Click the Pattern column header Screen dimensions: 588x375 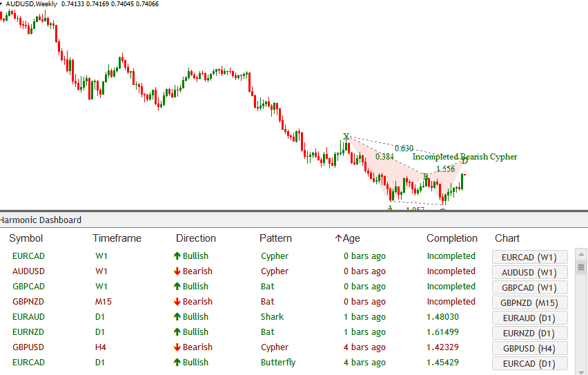click(275, 238)
